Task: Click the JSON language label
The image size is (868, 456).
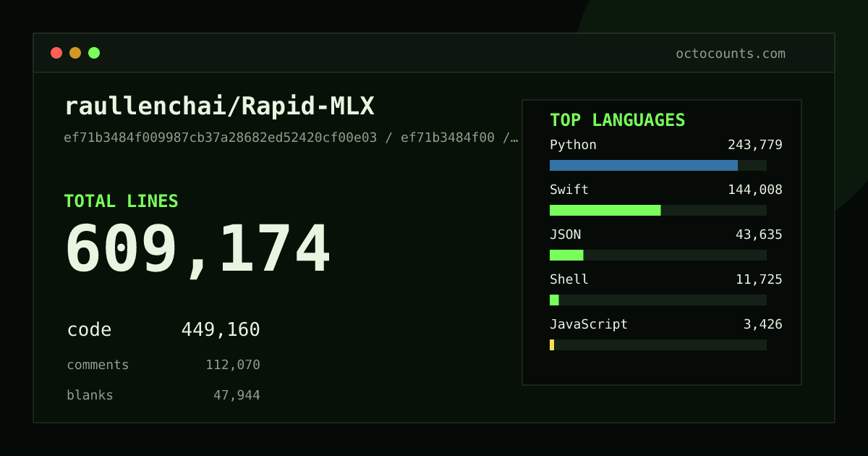Action: coord(565,235)
